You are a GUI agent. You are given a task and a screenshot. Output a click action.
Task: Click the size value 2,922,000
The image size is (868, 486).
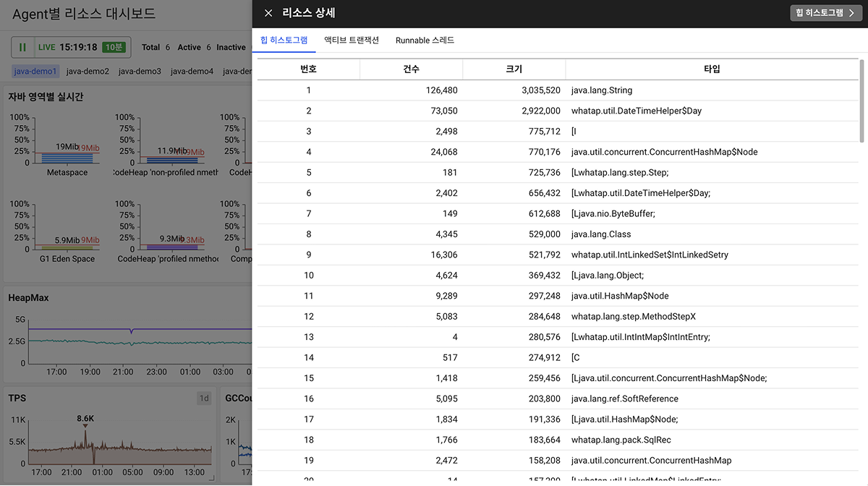coord(541,111)
